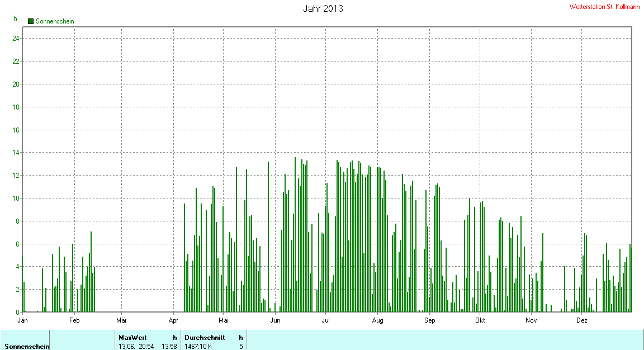
Task: Select the Jun month axis label
Action: click(x=275, y=320)
